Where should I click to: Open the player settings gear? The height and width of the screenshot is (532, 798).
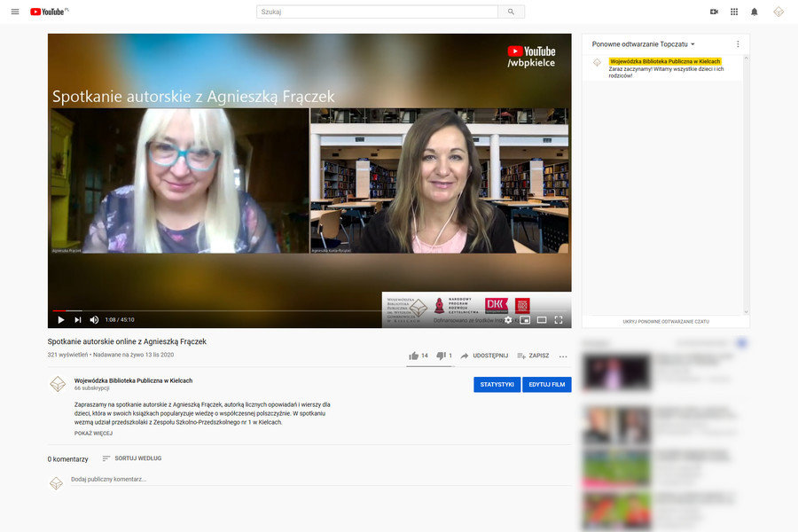click(508, 319)
